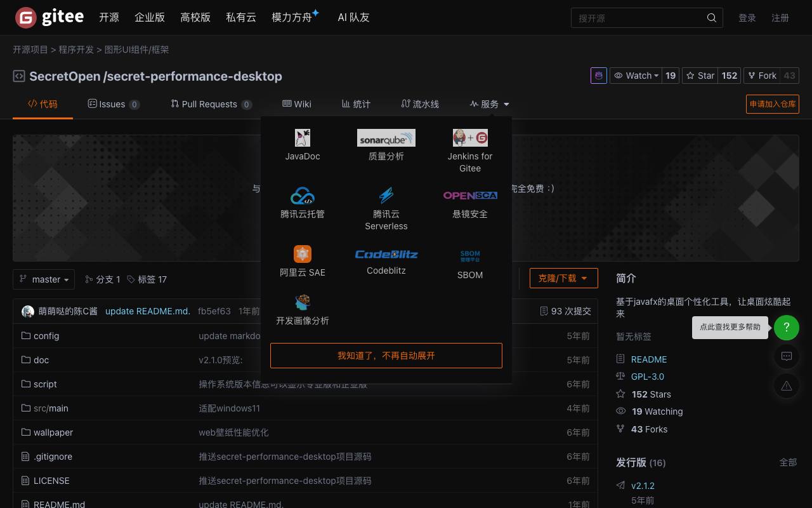Screen dimensions: 812x508
Task: Switch to the 代码 tab
Action: [43, 104]
